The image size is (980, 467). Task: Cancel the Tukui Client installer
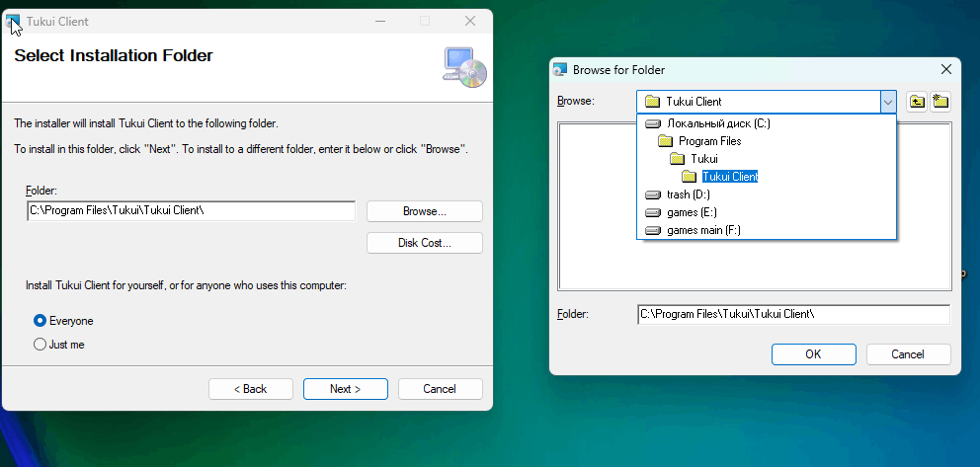point(440,389)
